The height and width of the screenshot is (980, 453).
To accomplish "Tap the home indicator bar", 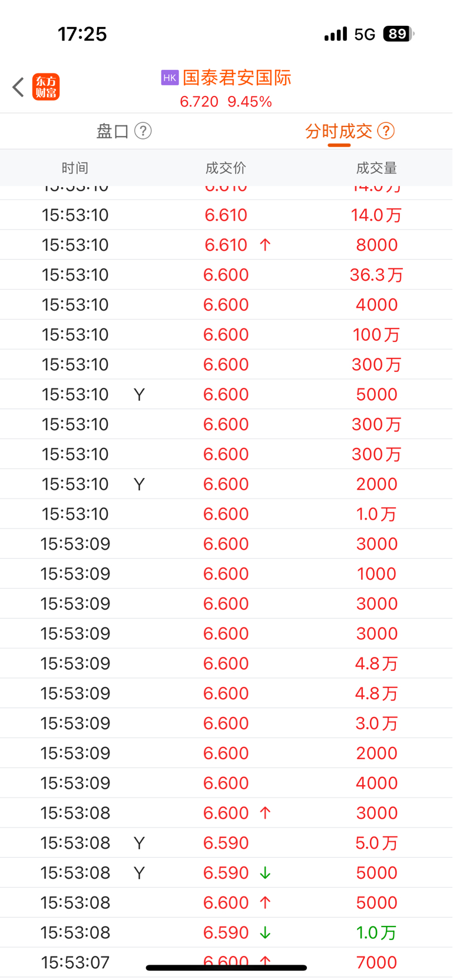I will (226, 968).
